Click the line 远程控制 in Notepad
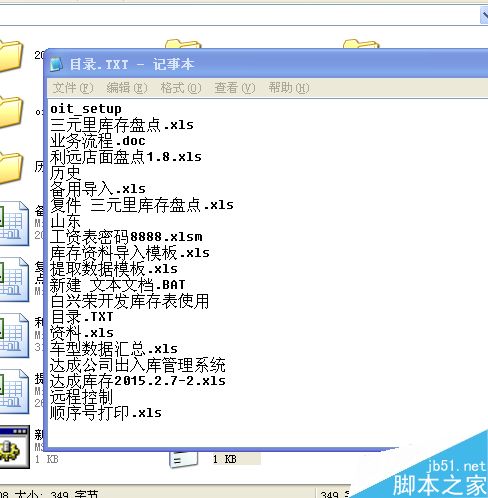 click(x=81, y=397)
